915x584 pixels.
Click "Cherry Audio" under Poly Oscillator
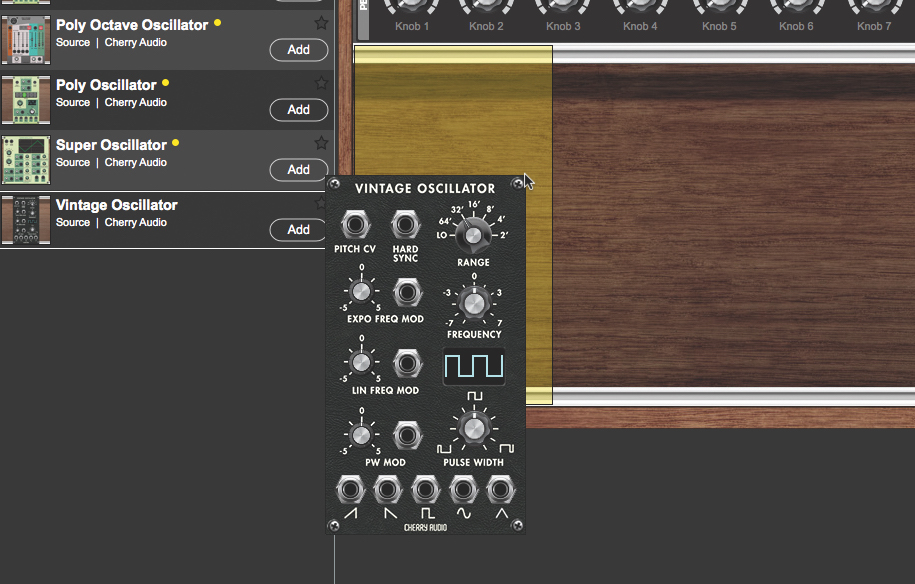(x=135, y=102)
